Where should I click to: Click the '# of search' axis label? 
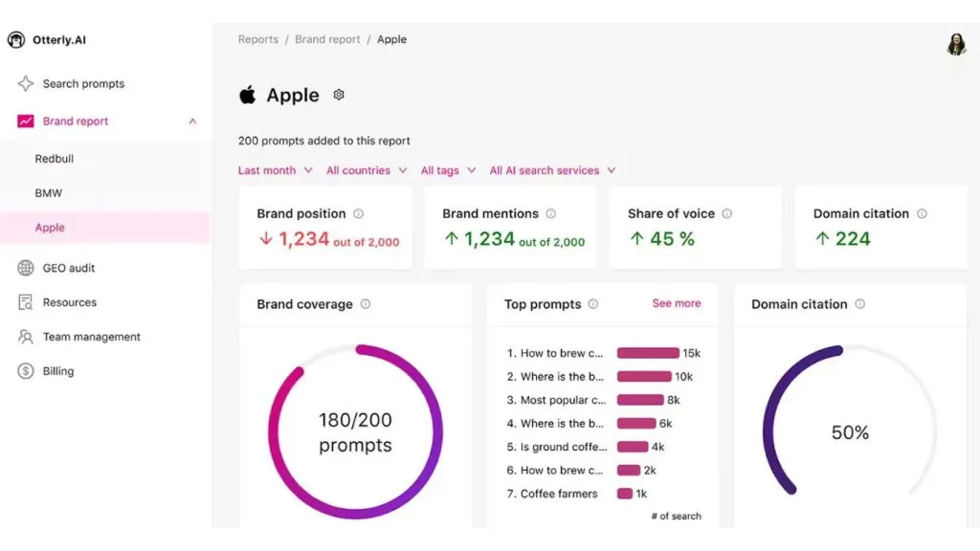(x=677, y=516)
